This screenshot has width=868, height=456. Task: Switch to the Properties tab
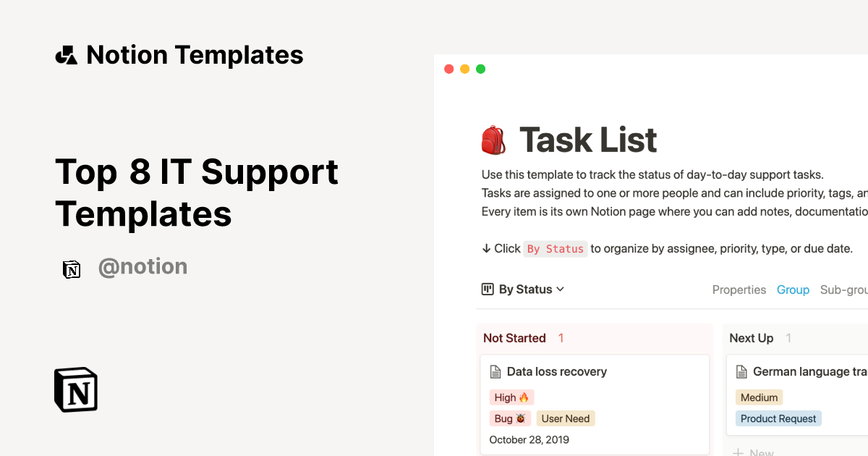point(739,290)
